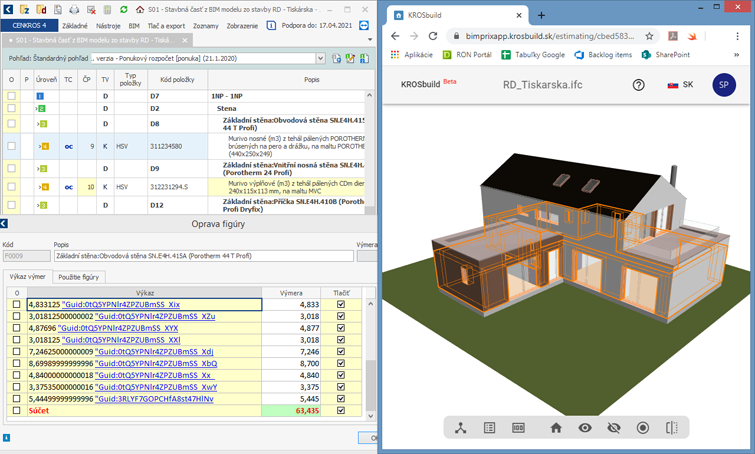The height and width of the screenshot is (454, 755).
Task: Click the isolate target icon in KROSbuild toolbar
Action: (643, 428)
